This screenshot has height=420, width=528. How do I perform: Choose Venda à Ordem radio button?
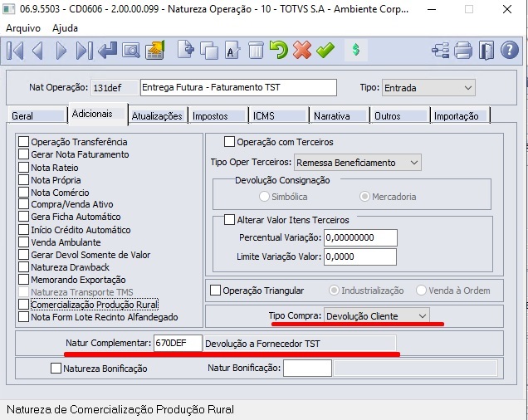[x=421, y=290]
